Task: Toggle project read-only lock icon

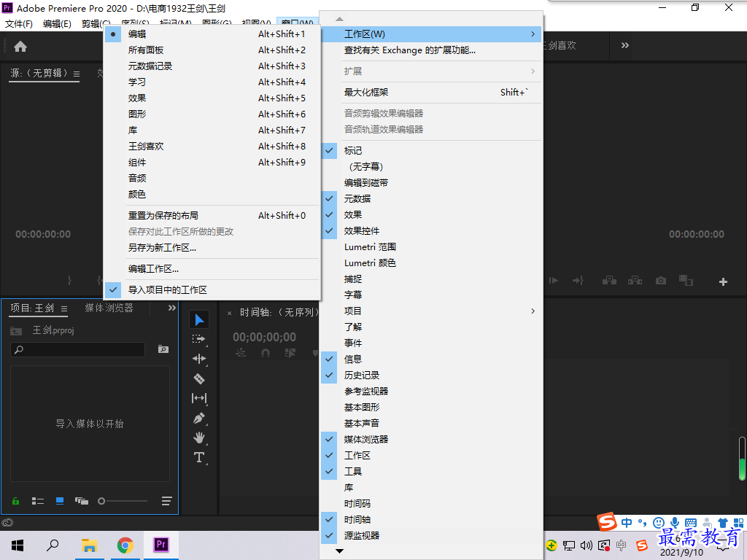Action: coord(16,501)
